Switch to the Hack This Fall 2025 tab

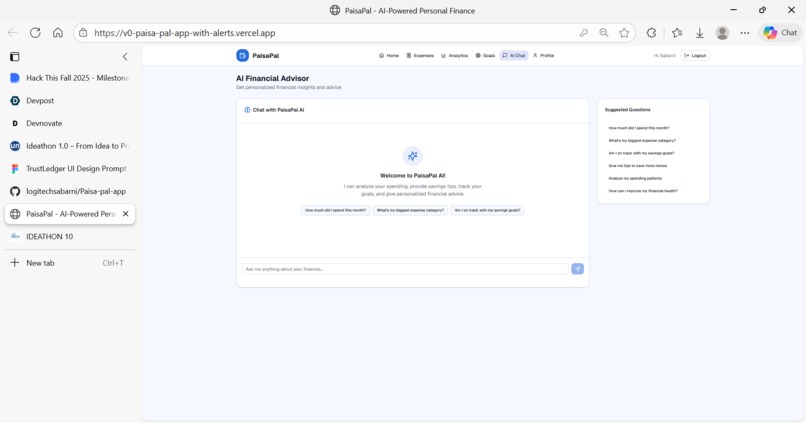(70, 78)
